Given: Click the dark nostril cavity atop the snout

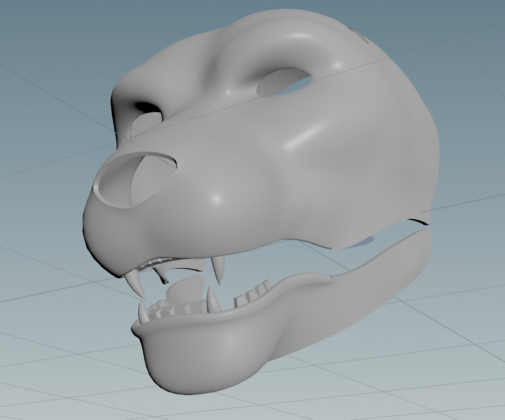Looking at the screenshot, I should point(145,108).
